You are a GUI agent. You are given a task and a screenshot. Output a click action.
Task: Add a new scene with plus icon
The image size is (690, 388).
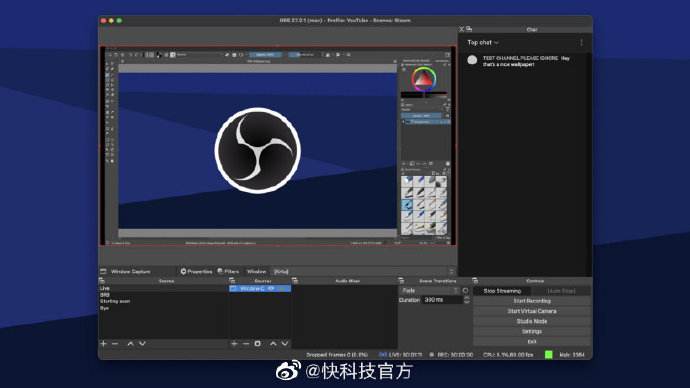pyautogui.click(x=103, y=344)
